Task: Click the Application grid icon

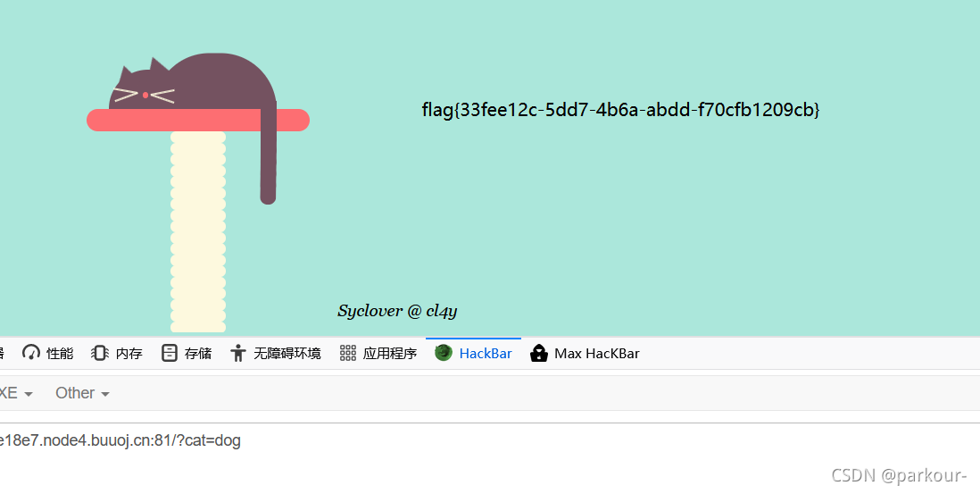Action: pos(347,353)
